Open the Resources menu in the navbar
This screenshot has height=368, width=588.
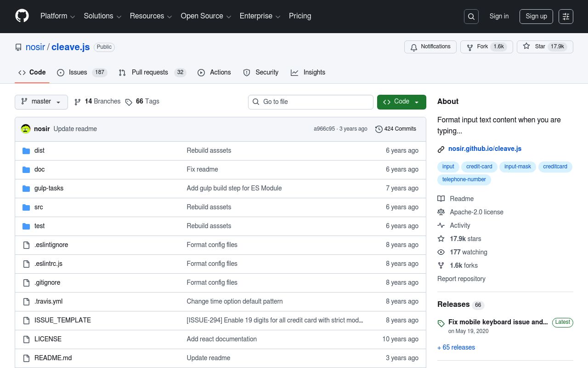[151, 16]
